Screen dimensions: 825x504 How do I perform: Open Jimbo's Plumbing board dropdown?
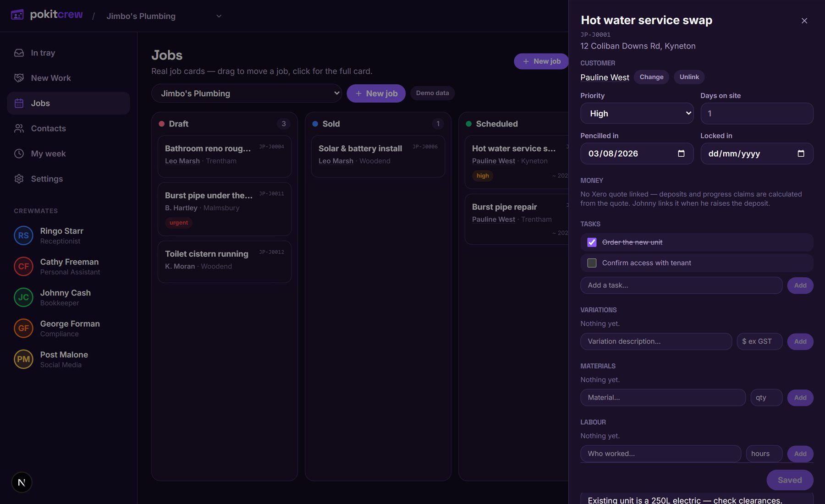(247, 93)
